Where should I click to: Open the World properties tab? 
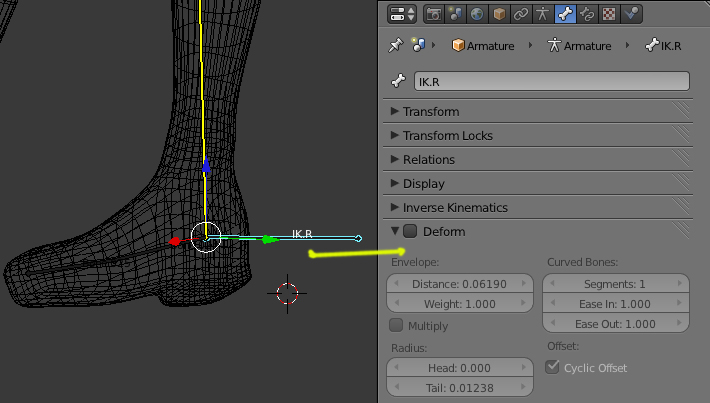pos(477,14)
